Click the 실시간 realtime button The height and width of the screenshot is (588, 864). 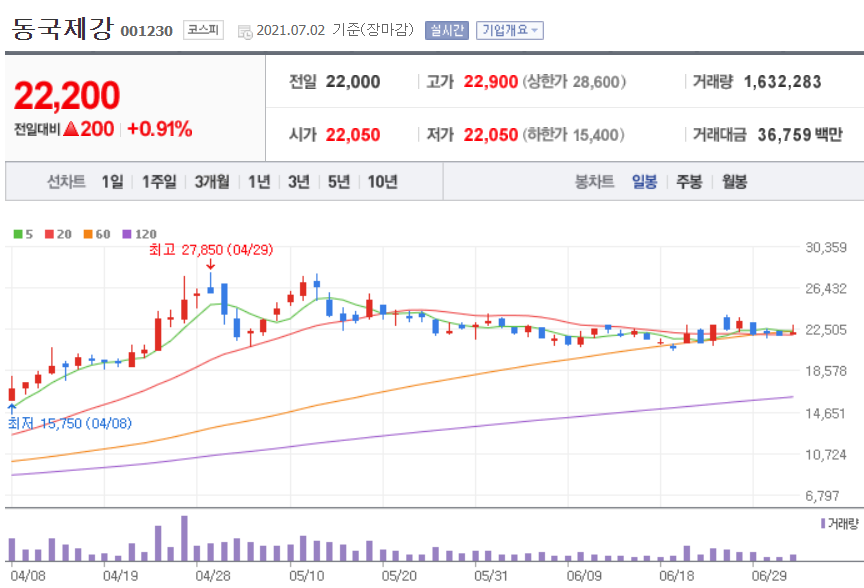[446, 30]
